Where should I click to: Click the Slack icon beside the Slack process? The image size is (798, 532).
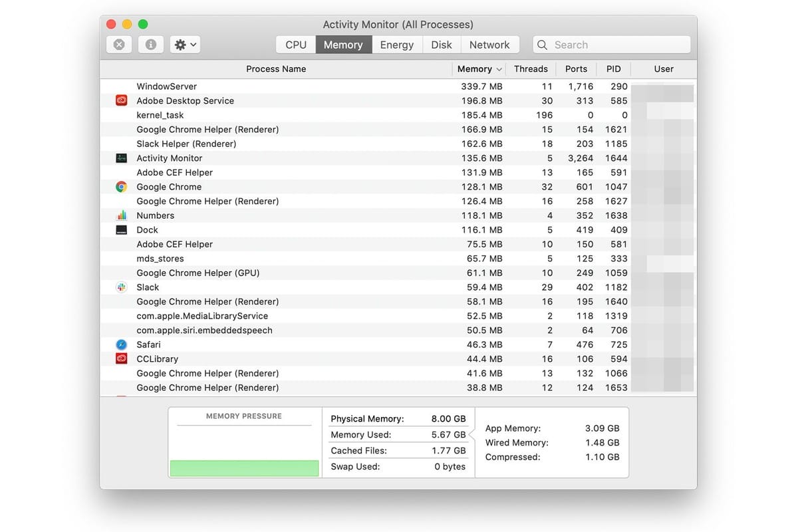120,287
